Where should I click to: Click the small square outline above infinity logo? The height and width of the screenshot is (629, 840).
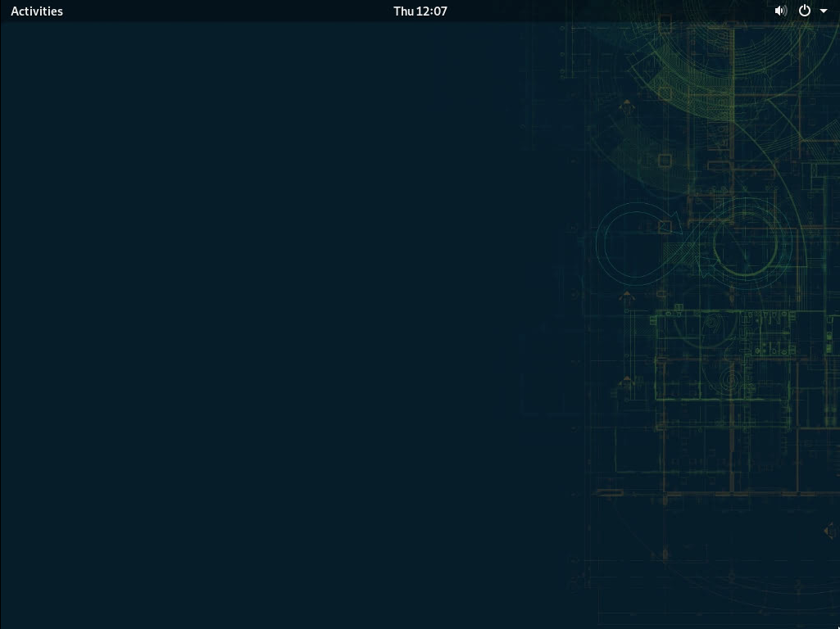click(x=665, y=161)
